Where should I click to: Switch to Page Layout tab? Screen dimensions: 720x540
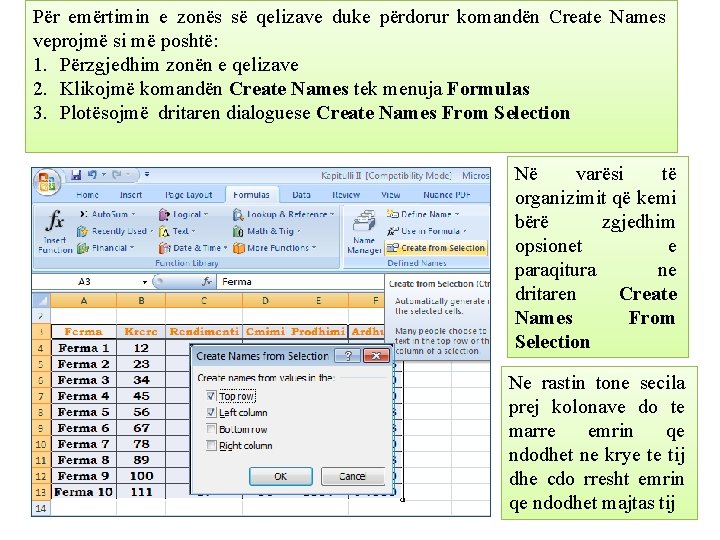(x=189, y=195)
